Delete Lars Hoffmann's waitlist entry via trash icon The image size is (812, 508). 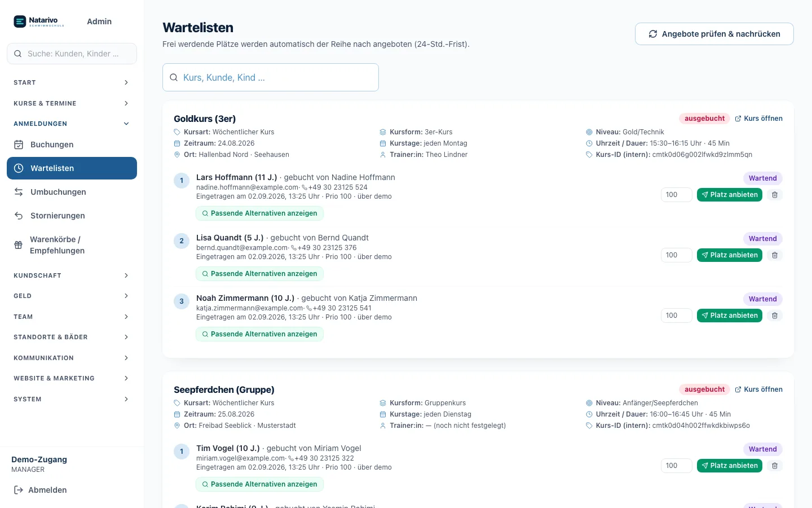point(775,195)
